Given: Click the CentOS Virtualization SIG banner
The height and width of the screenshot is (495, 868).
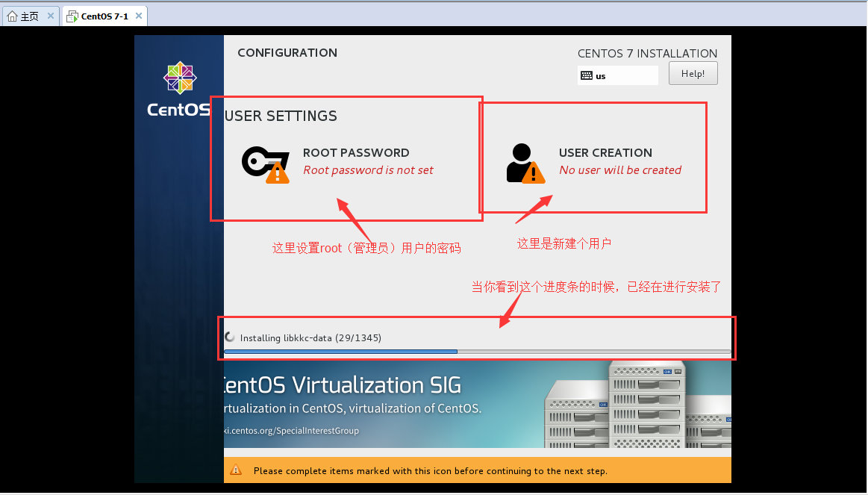Looking at the screenshot, I should click(x=477, y=405).
